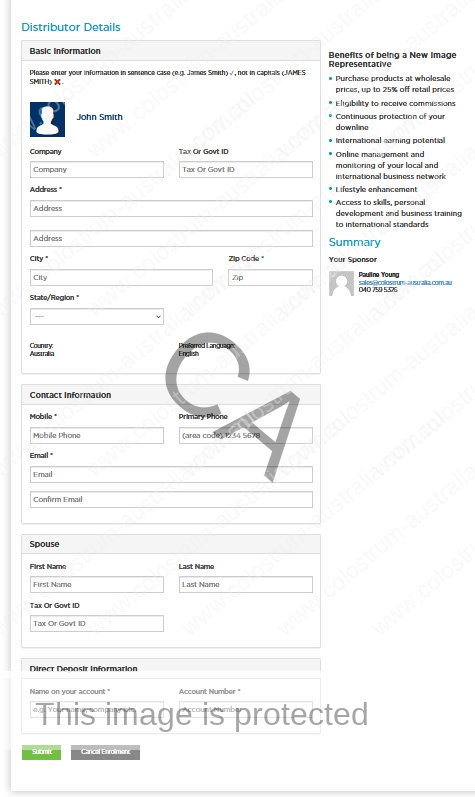Click the City input field
The height and width of the screenshot is (797, 475).
pos(121,278)
